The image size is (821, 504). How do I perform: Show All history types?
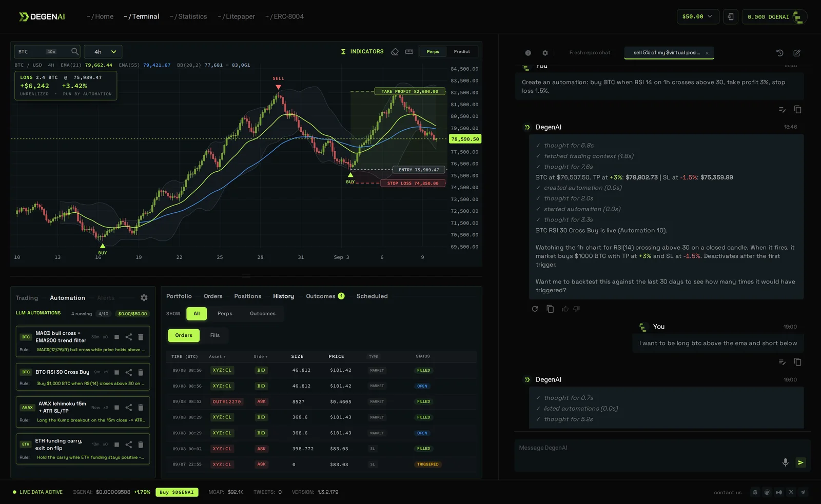point(197,314)
